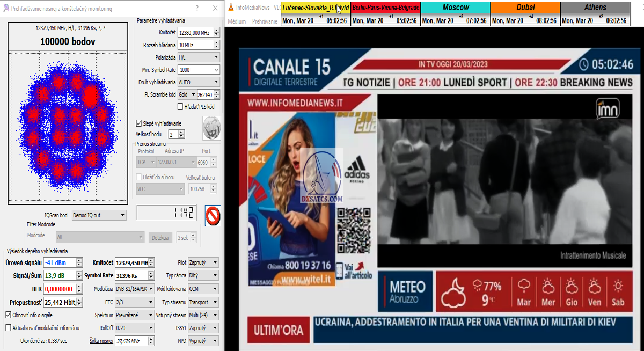Enable the Hľadať PLS kód checkbox
644x351 pixels.
click(x=180, y=106)
